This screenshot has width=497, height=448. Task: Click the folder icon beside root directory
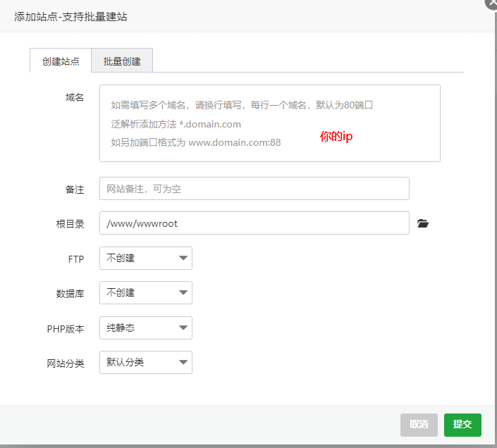tap(423, 223)
